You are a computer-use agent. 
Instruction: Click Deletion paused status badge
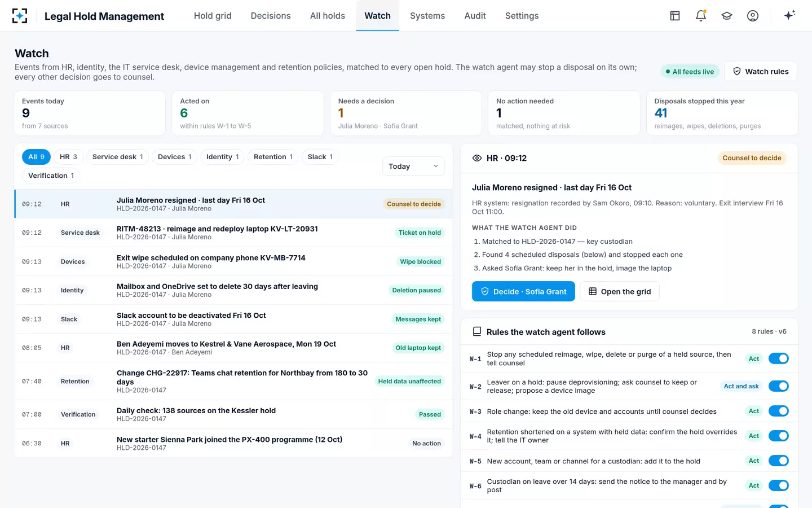(x=417, y=290)
